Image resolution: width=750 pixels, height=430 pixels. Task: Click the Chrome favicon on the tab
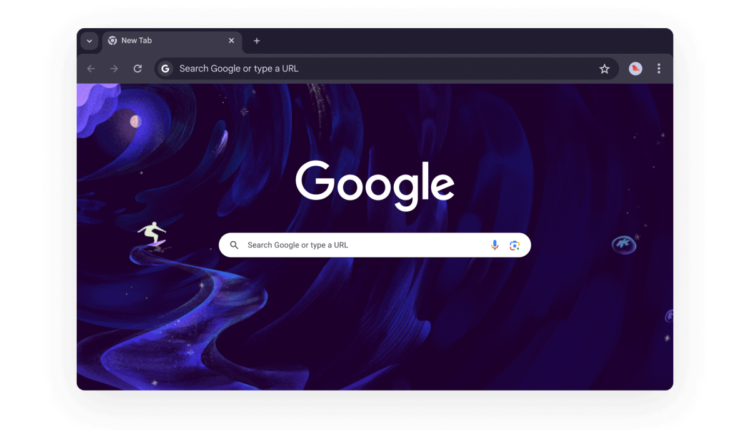click(x=113, y=41)
